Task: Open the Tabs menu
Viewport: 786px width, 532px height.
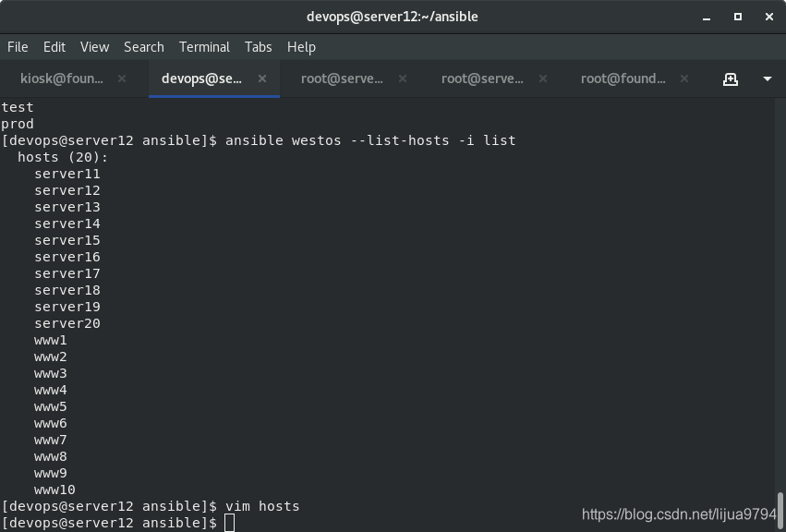Action: tap(259, 47)
